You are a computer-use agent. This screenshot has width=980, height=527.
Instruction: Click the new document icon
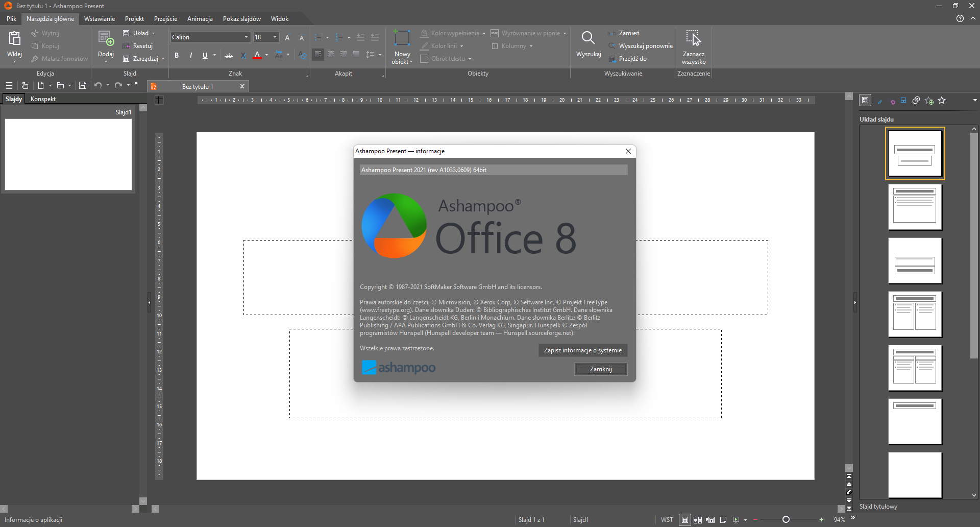click(41, 85)
